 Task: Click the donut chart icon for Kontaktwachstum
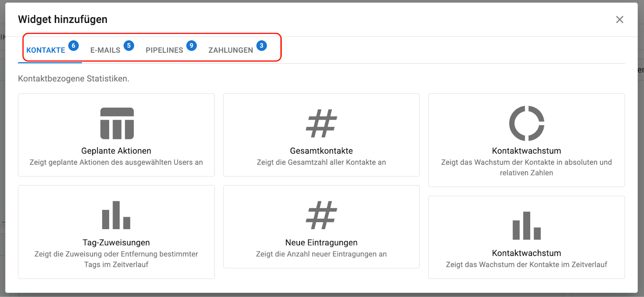(526, 124)
